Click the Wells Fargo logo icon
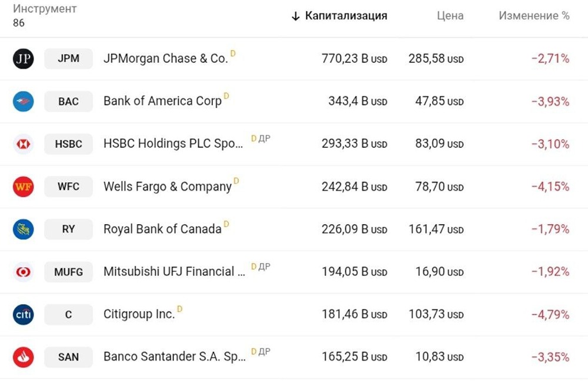The width and height of the screenshot is (588, 386). coord(24,187)
